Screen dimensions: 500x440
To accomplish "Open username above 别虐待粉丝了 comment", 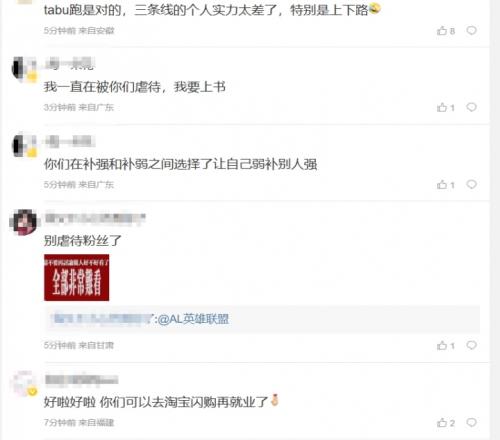I will [x=95, y=218].
